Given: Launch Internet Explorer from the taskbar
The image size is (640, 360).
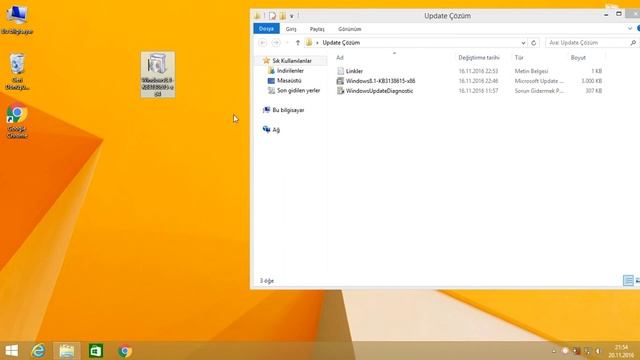Looking at the screenshot, I should (38, 351).
